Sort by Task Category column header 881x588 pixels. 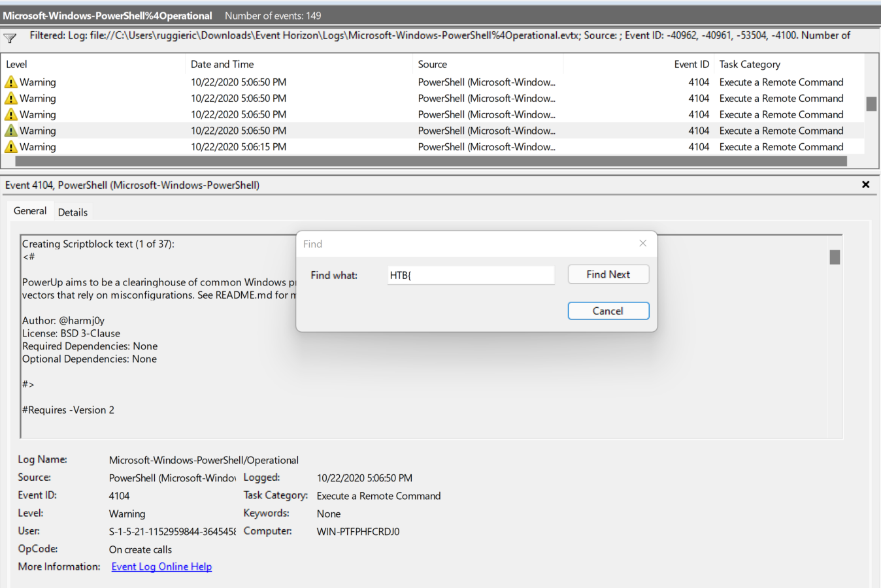(x=750, y=64)
